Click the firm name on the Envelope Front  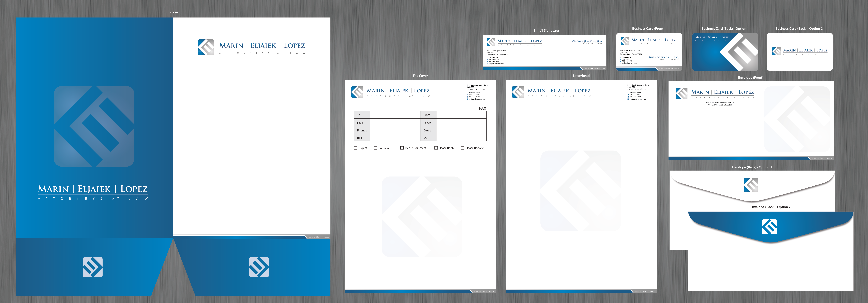click(723, 92)
